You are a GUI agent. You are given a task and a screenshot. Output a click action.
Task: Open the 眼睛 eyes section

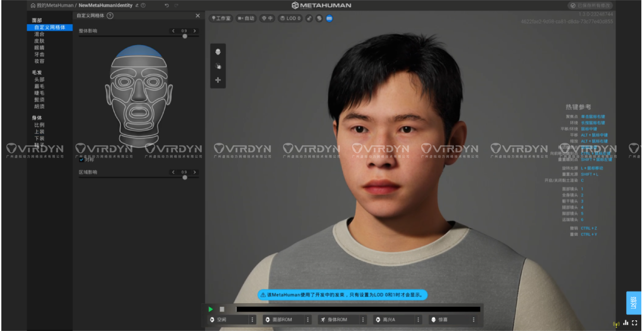coord(39,48)
